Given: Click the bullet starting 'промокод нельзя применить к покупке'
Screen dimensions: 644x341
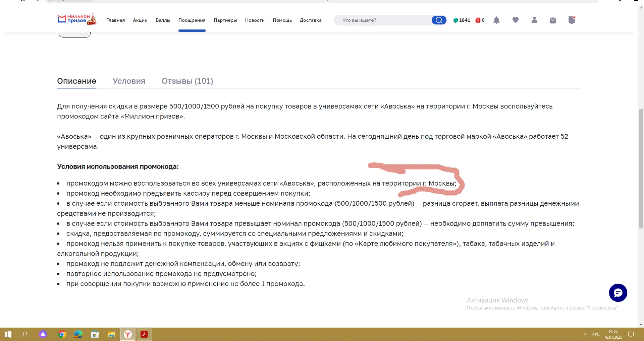Looking at the screenshot, I should pyautogui.click(x=306, y=249).
